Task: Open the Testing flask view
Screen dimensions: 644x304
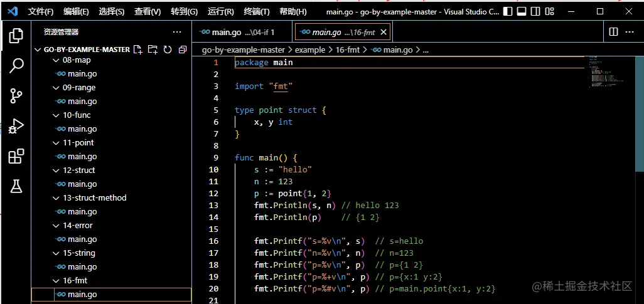Action: 16,187
